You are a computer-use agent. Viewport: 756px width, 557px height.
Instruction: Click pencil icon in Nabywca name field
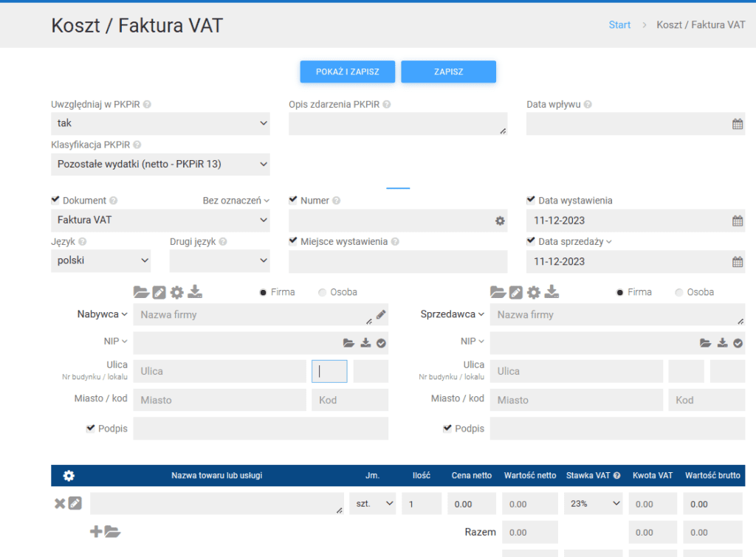(x=381, y=315)
